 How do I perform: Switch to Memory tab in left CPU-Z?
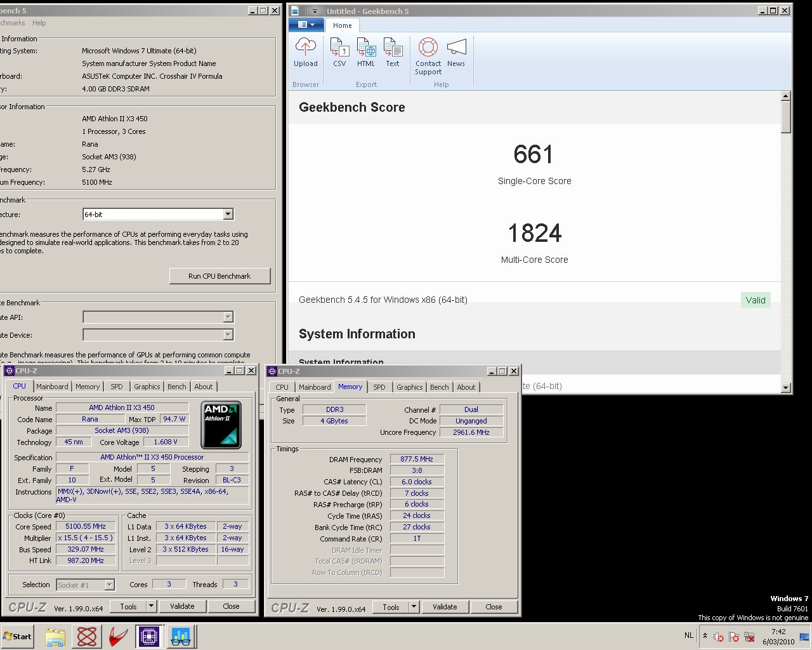pos(88,387)
